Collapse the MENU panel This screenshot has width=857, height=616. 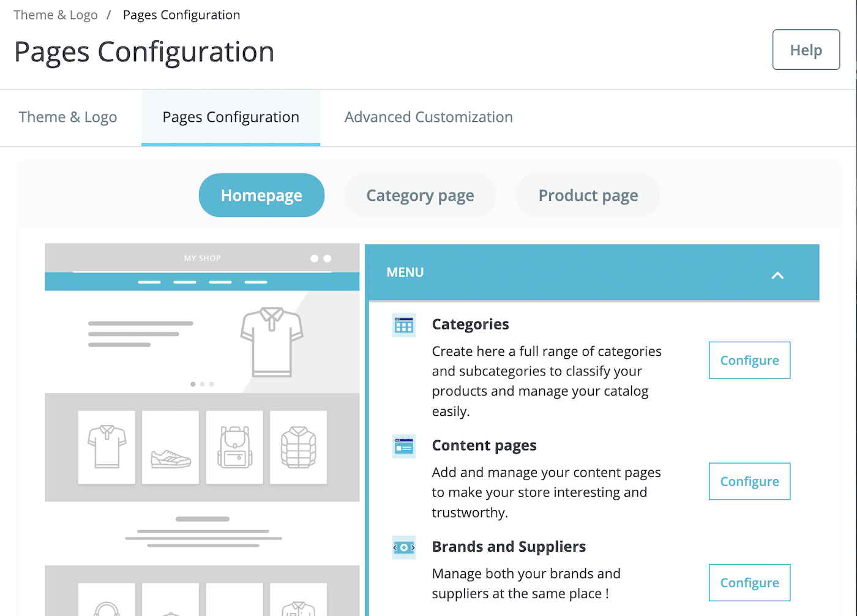(x=777, y=276)
